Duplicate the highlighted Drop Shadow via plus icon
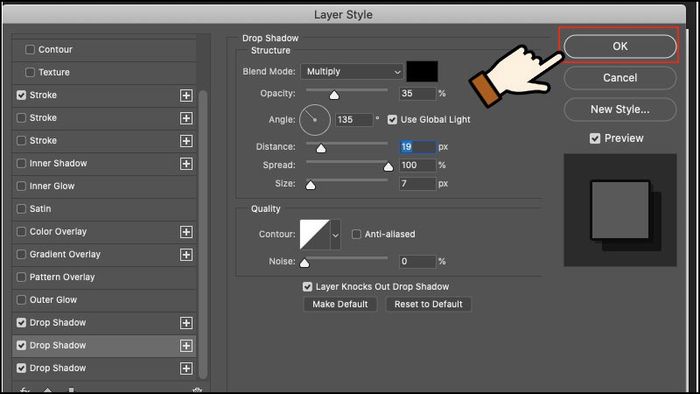 [186, 345]
